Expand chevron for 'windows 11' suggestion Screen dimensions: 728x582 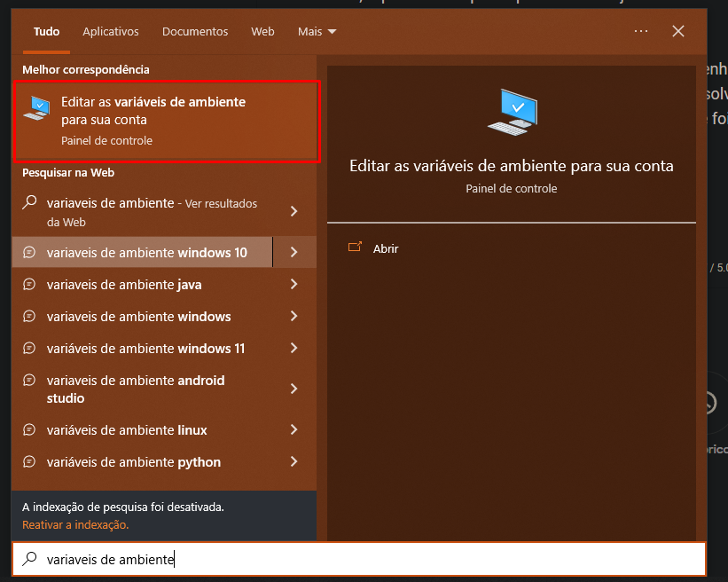(x=294, y=349)
